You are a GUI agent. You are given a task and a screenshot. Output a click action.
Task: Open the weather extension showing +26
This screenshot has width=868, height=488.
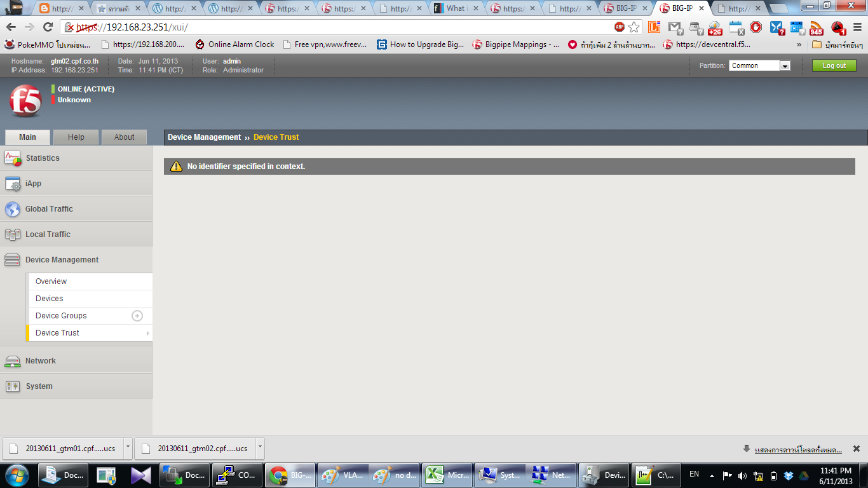[715, 27]
